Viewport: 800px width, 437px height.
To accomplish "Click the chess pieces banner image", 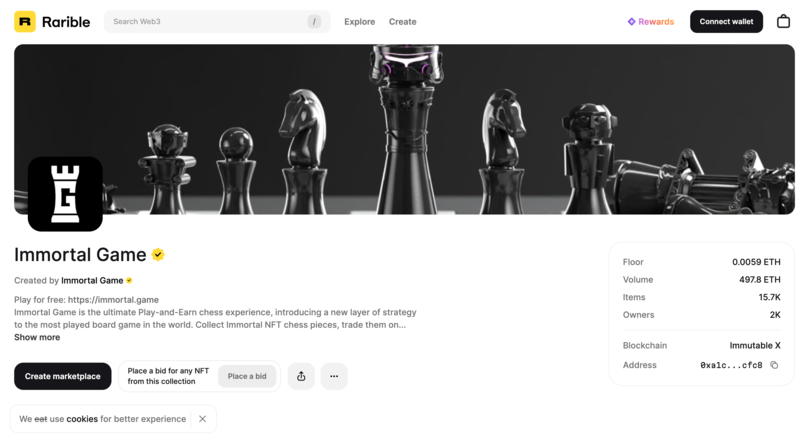I will 404,129.
